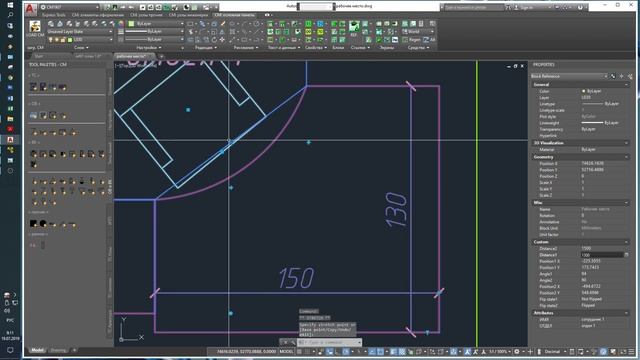Click the 150 dimension text in drawing
This screenshot has height=360, width=640.
click(x=296, y=278)
